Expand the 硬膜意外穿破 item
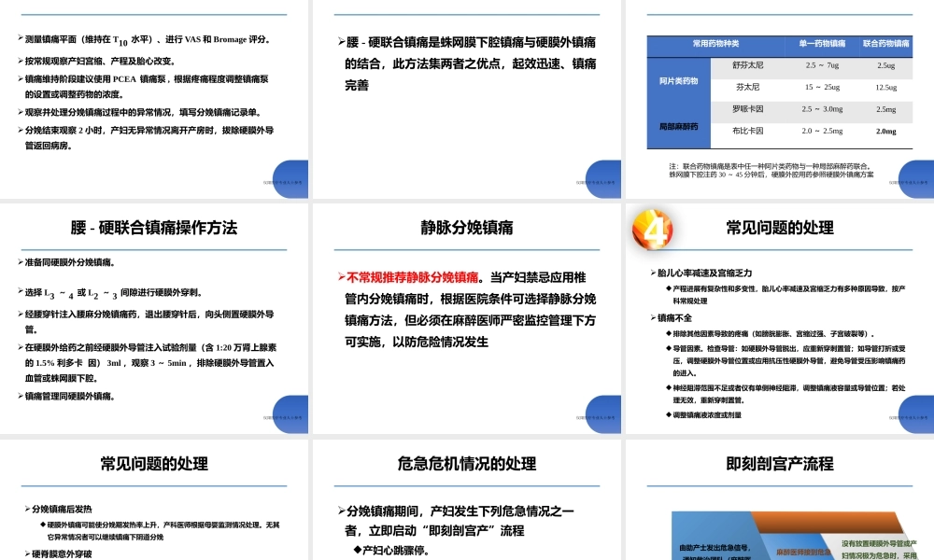Image resolution: width=934 pixels, height=560 pixels. point(61,555)
